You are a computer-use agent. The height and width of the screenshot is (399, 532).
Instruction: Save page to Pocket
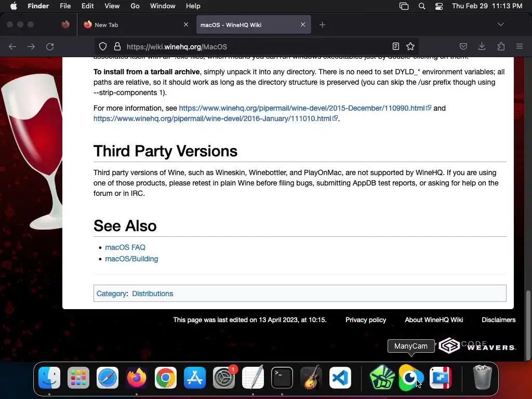pyautogui.click(x=463, y=46)
